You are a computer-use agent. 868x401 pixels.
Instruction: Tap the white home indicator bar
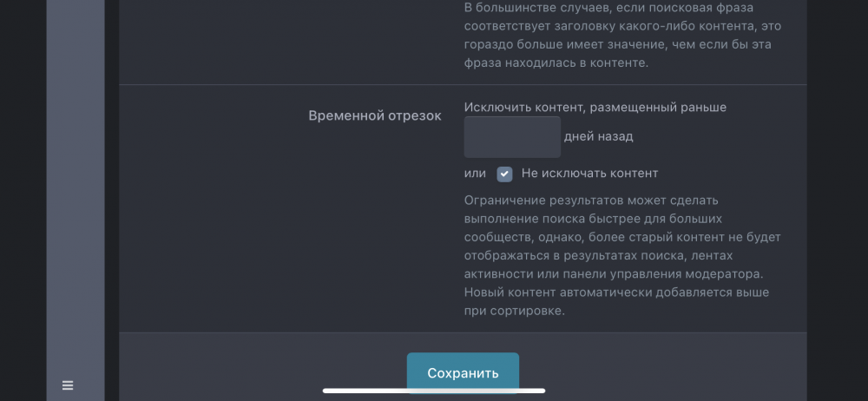[434, 391]
